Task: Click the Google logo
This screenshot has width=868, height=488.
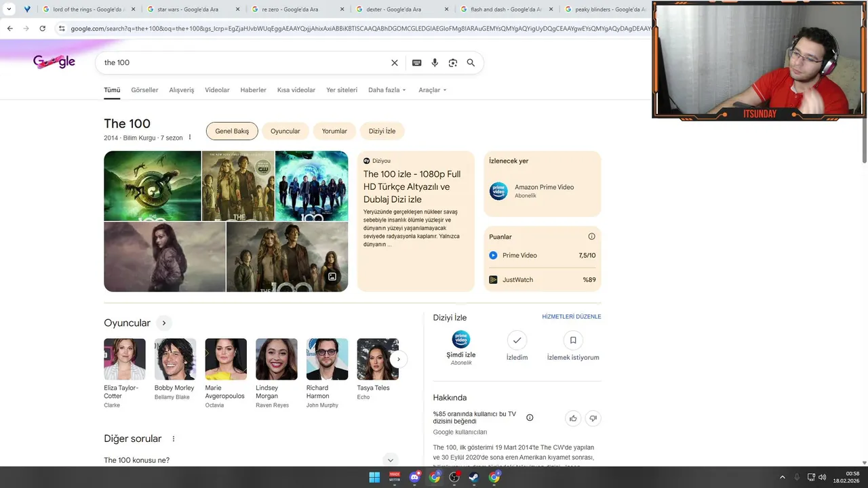Action: point(54,62)
